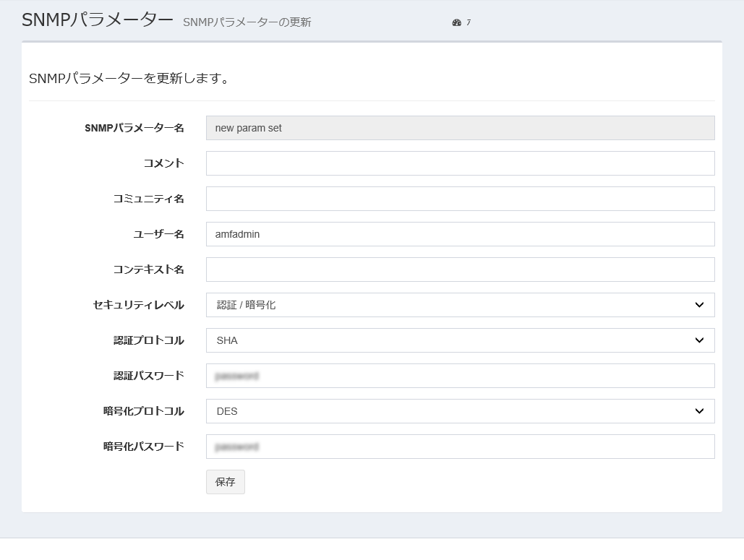744x560 pixels.
Task: Click the コメント label text
Action: point(163,163)
